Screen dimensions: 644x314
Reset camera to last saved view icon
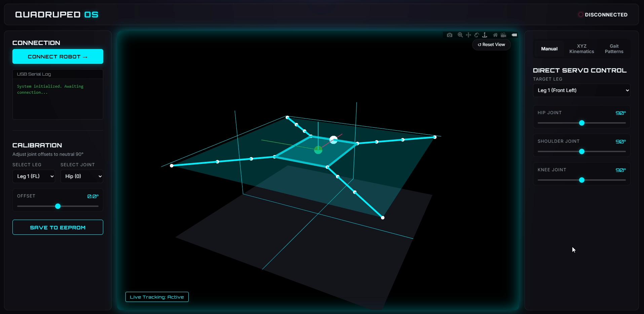[503, 35]
